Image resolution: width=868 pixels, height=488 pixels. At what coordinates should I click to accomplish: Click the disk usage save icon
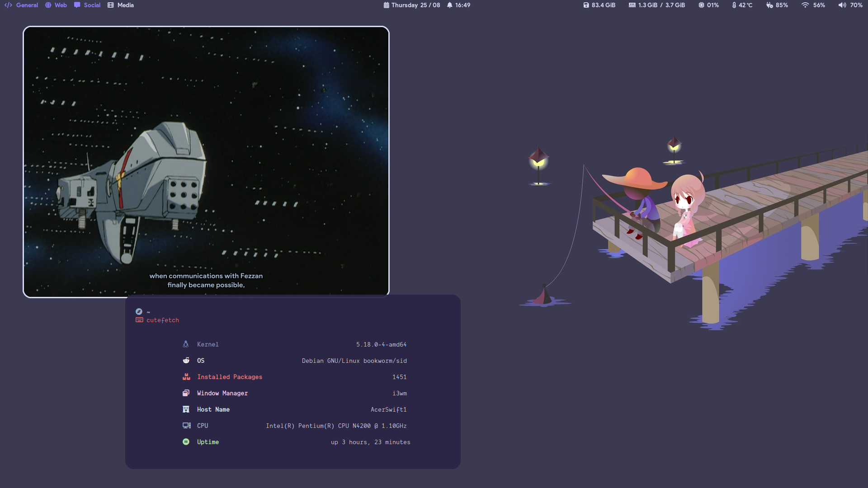click(586, 5)
